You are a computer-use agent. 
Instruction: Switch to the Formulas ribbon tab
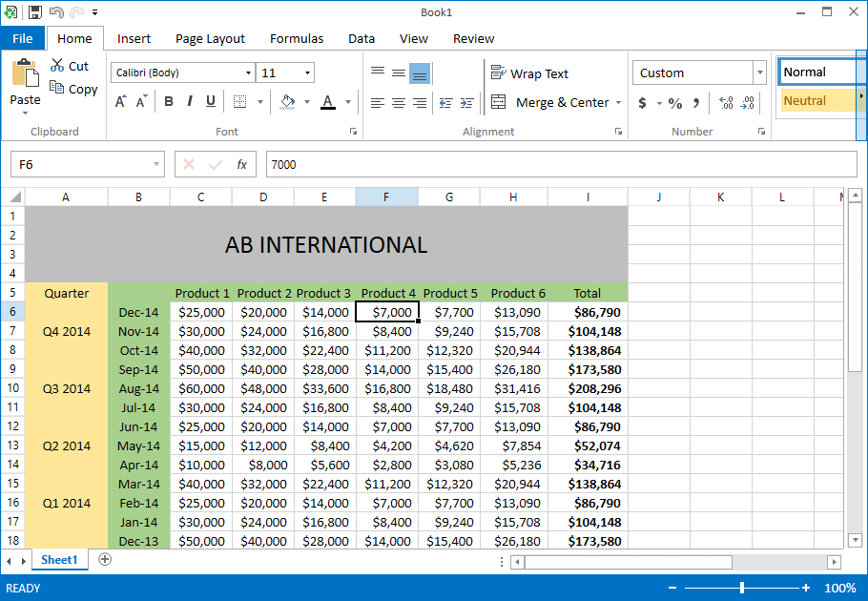point(296,38)
